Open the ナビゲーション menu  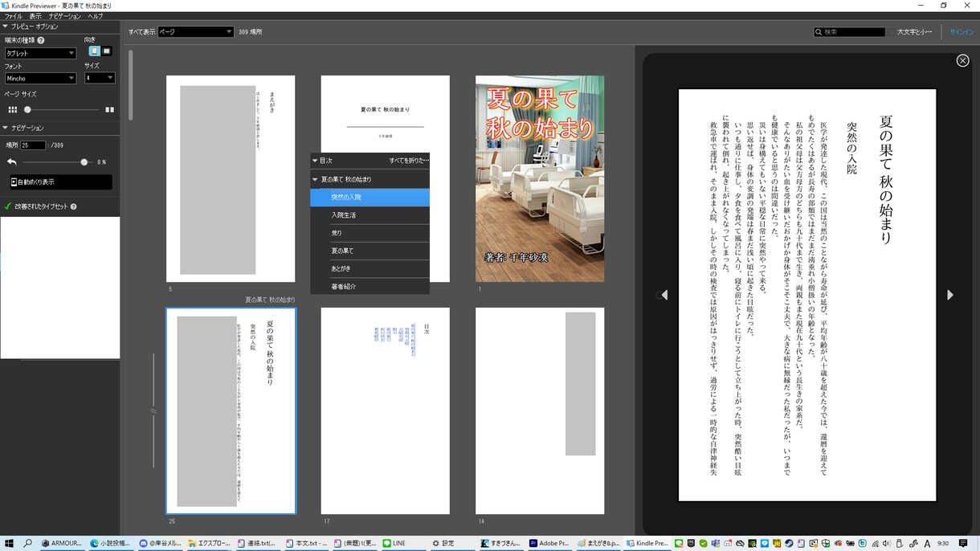(x=64, y=16)
